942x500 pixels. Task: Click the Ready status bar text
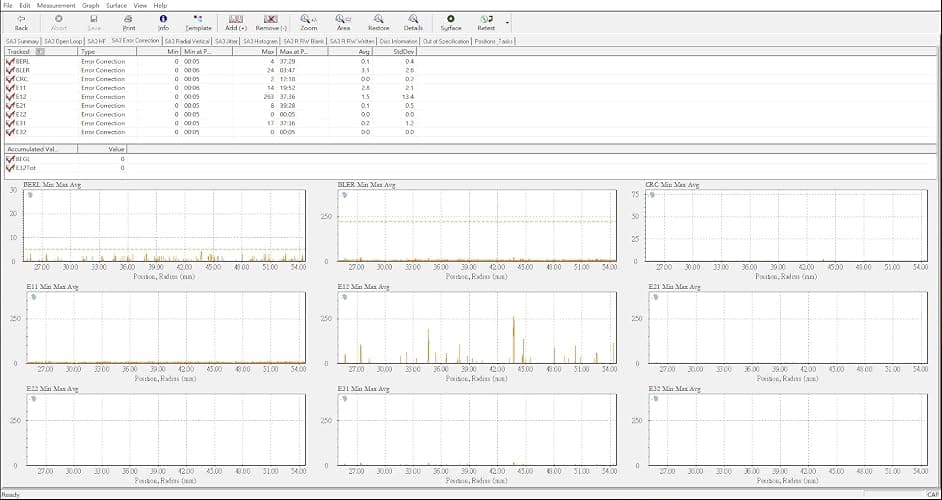[x=11, y=495]
